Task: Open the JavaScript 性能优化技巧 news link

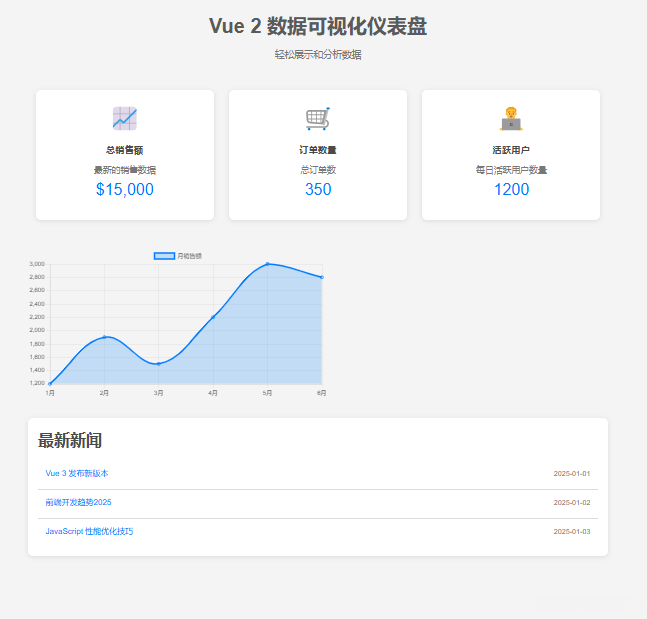Action: click(x=89, y=531)
